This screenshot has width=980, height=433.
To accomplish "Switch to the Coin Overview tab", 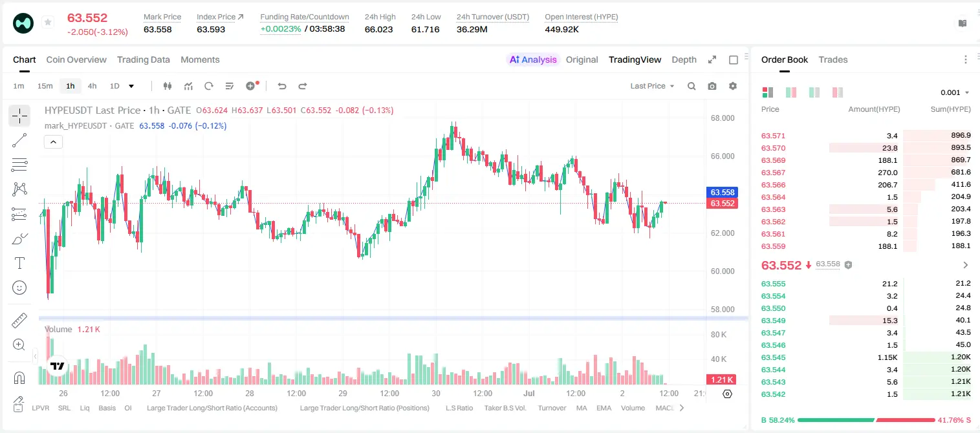I will coord(76,59).
